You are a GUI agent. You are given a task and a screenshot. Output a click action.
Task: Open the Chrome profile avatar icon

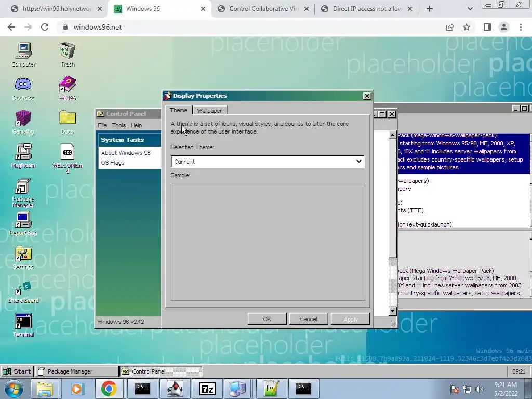coord(504,27)
